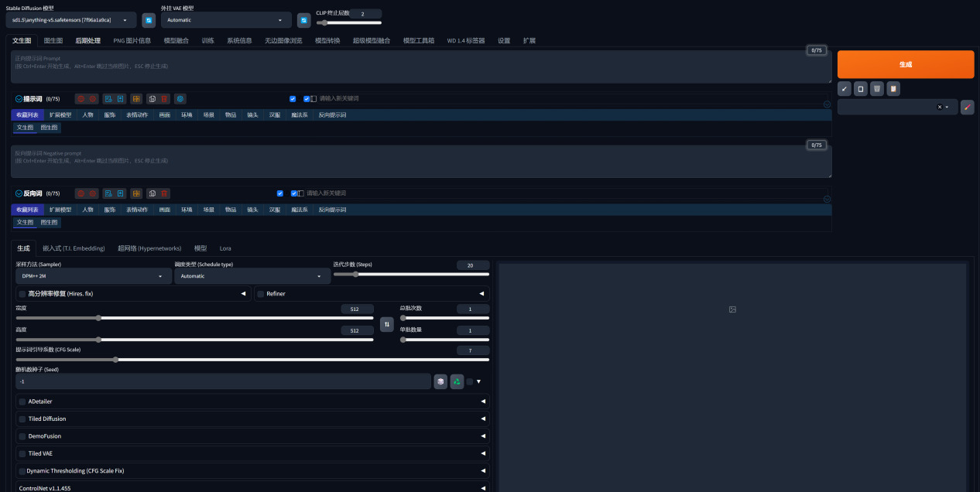
Task: Switch to the Lora tab
Action: tap(225, 248)
